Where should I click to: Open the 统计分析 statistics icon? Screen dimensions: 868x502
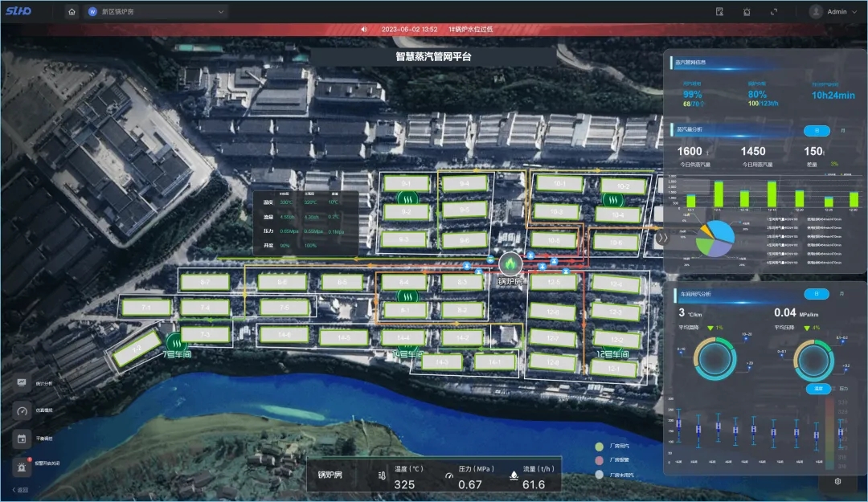(x=21, y=383)
